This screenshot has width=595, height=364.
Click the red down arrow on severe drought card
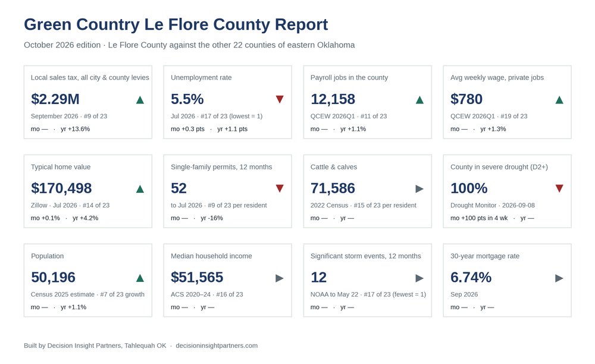click(559, 189)
